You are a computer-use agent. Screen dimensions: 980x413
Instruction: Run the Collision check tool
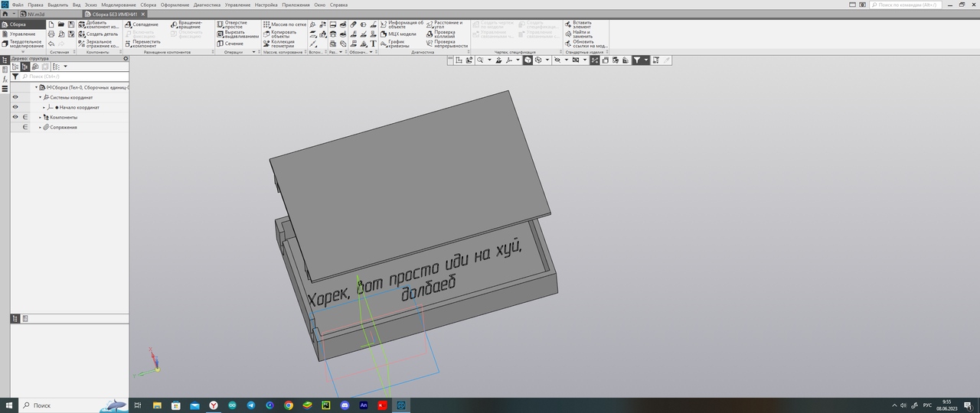click(x=442, y=34)
